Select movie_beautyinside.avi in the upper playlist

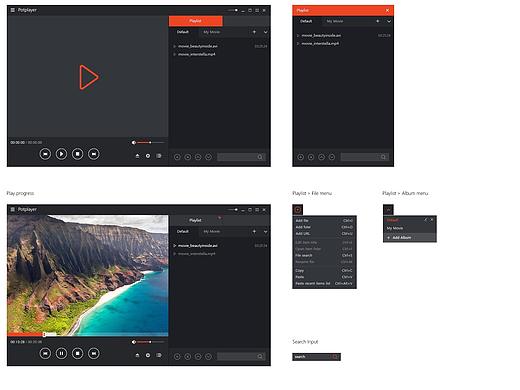[x=220, y=46]
